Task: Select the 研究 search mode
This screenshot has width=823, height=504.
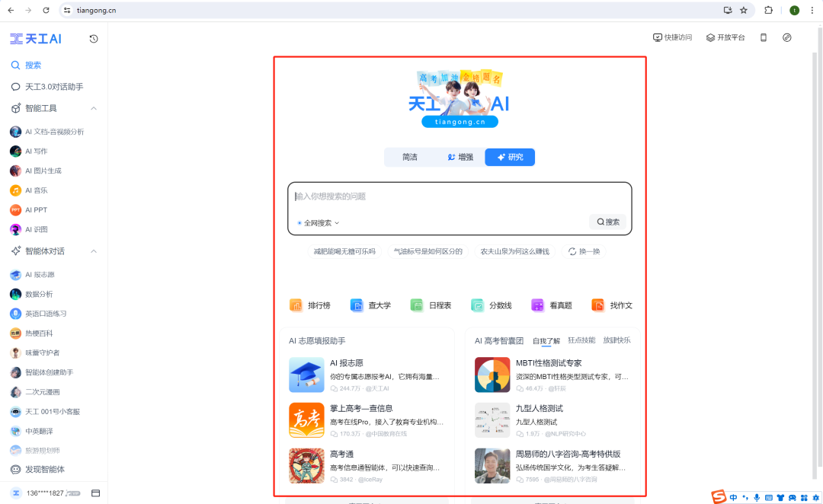Action: tap(510, 157)
